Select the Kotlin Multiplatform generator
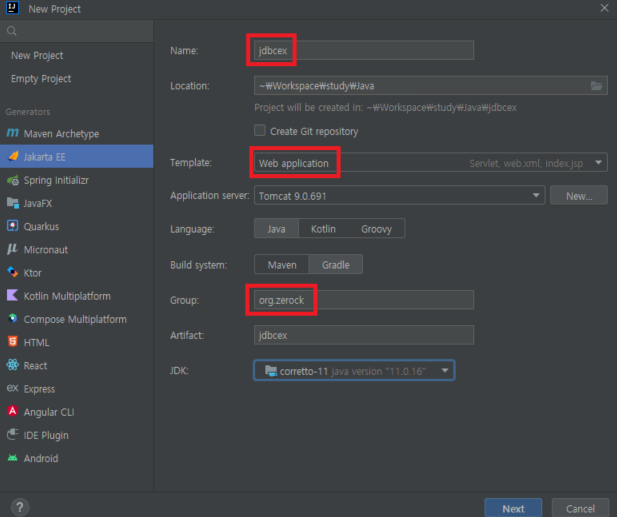The height and width of the screenshot is (517, 617). pyautogui.click(x=76, y=295)
